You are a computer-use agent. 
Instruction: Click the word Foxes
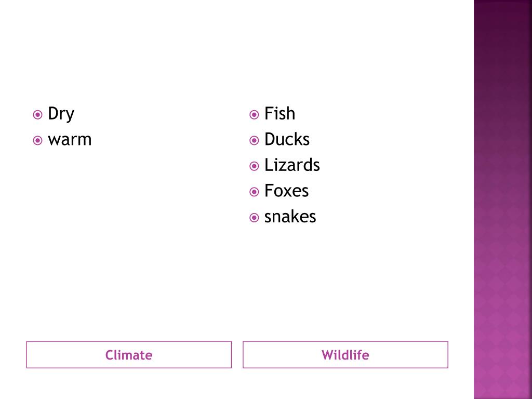287,191
